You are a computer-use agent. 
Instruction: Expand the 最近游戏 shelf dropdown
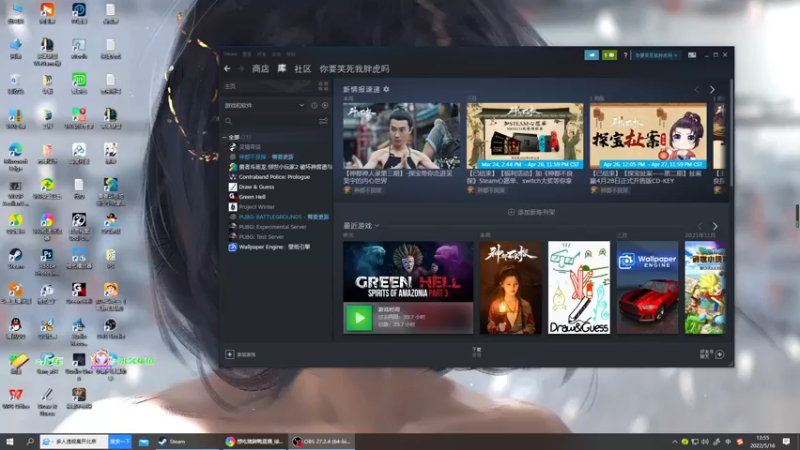377,226
